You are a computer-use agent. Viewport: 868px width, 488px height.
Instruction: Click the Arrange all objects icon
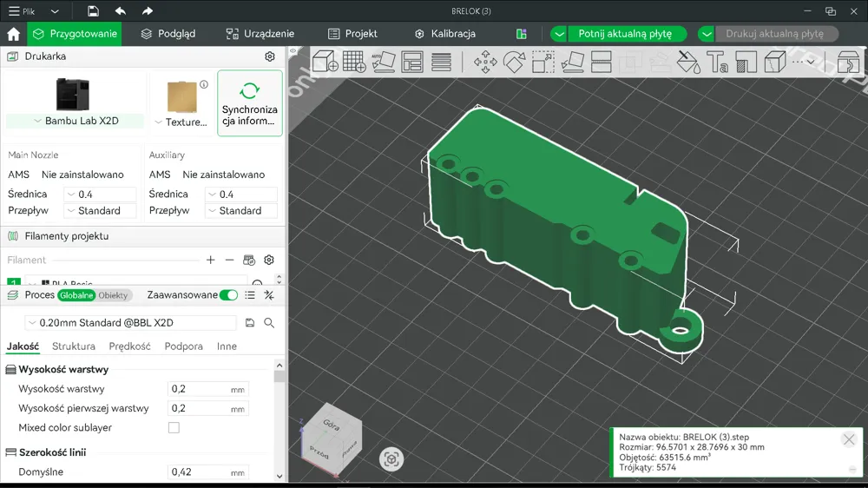412,62
